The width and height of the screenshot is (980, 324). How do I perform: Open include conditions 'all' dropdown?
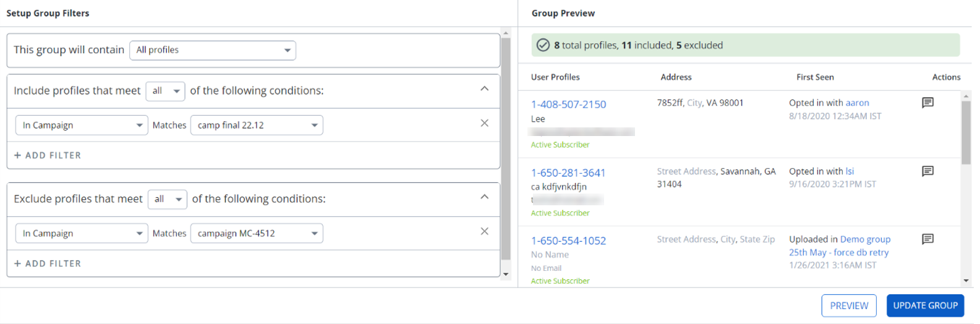coord(165,91)
